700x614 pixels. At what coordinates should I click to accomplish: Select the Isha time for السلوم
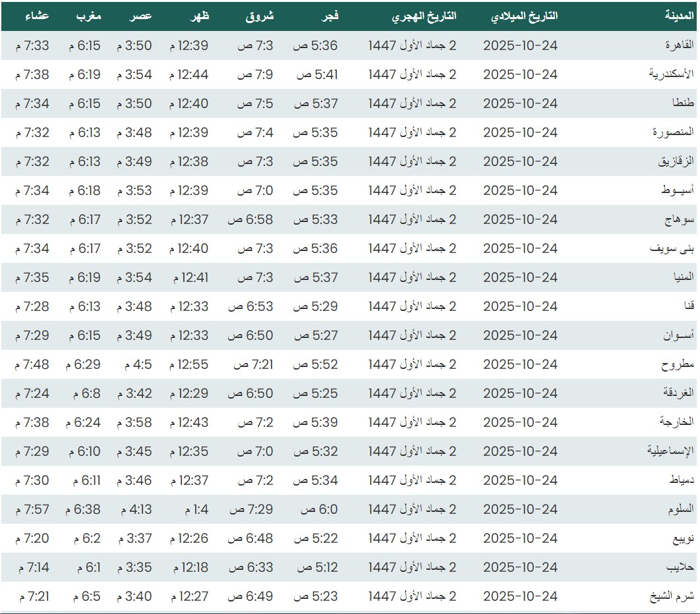tap(32, 509)
